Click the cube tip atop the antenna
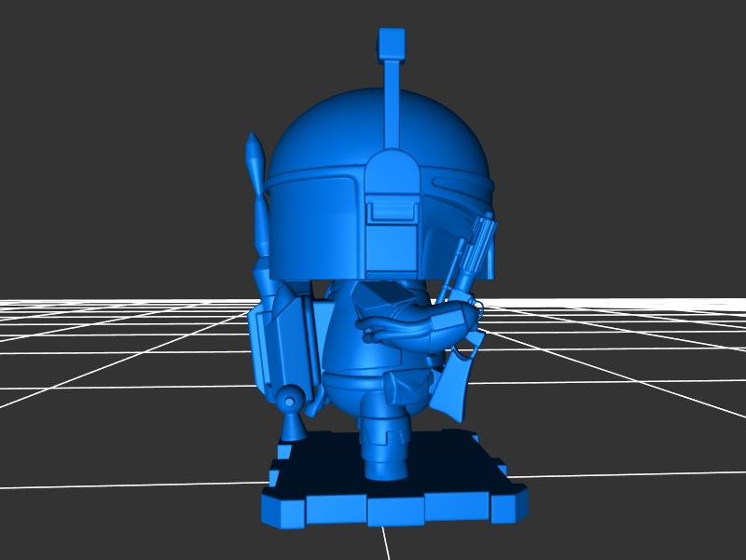This screenshot has height=560, width=746. [392, 43]
